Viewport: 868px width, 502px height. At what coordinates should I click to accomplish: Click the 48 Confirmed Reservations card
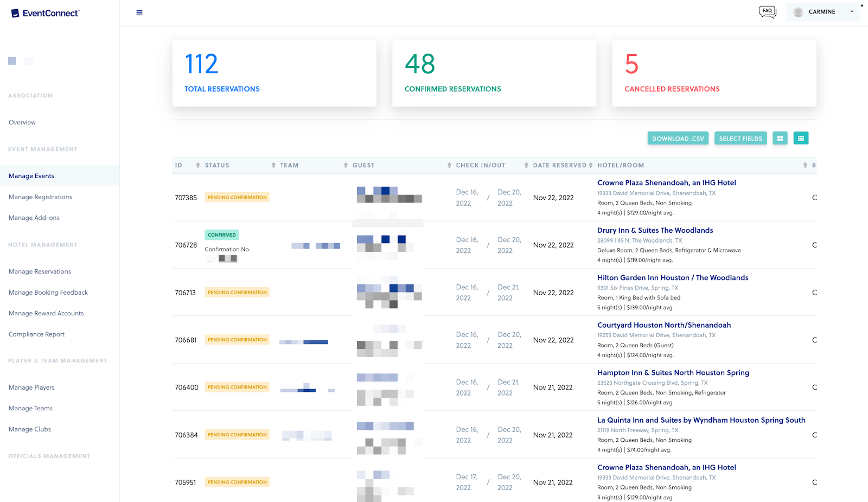pyautogui.click(x=494, y=73)
